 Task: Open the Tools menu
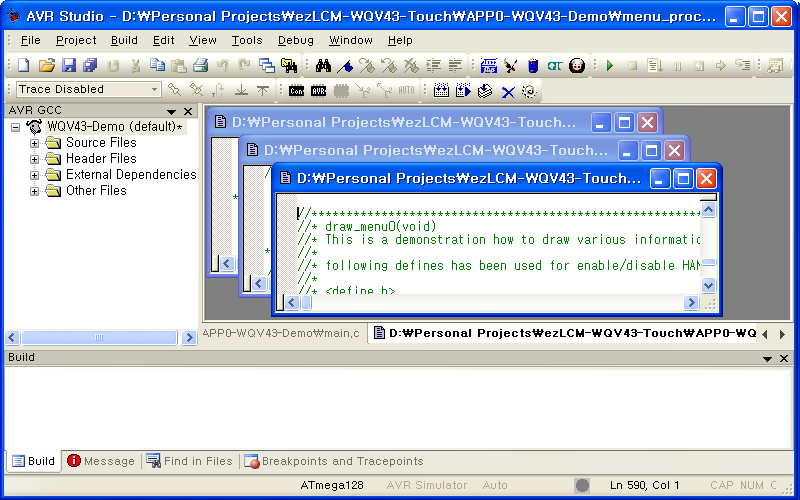(247, 40)
